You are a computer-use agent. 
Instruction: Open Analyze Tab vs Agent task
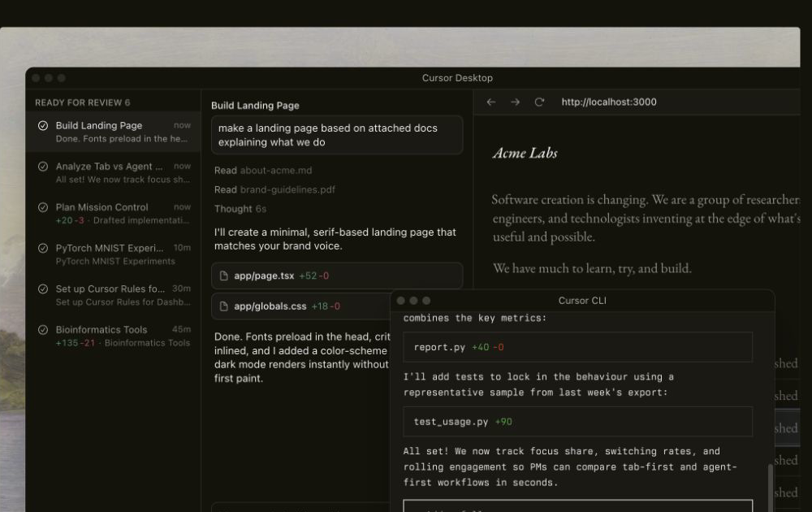point(114,172)
